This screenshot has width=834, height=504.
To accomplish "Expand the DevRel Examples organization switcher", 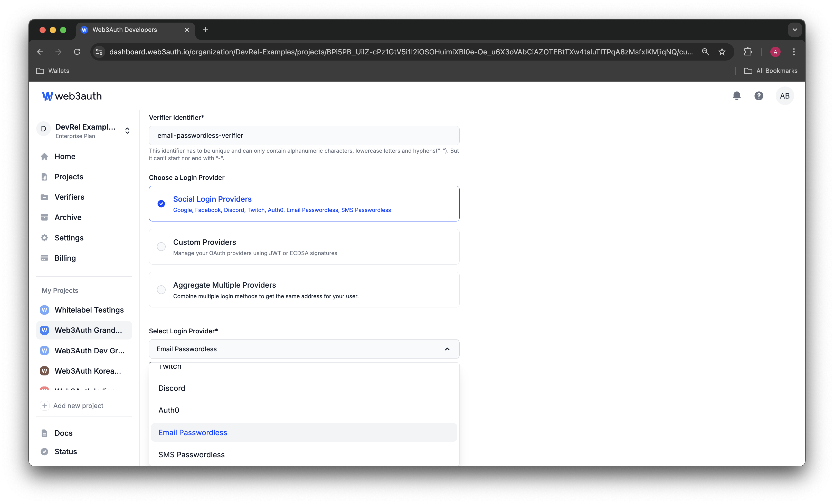I will point(127,131).
